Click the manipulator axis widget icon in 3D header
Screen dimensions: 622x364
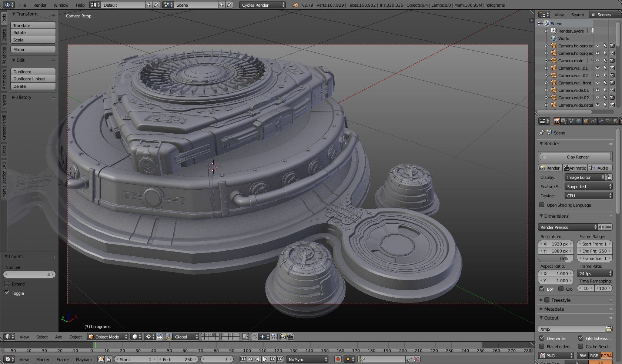click(168, 337)
